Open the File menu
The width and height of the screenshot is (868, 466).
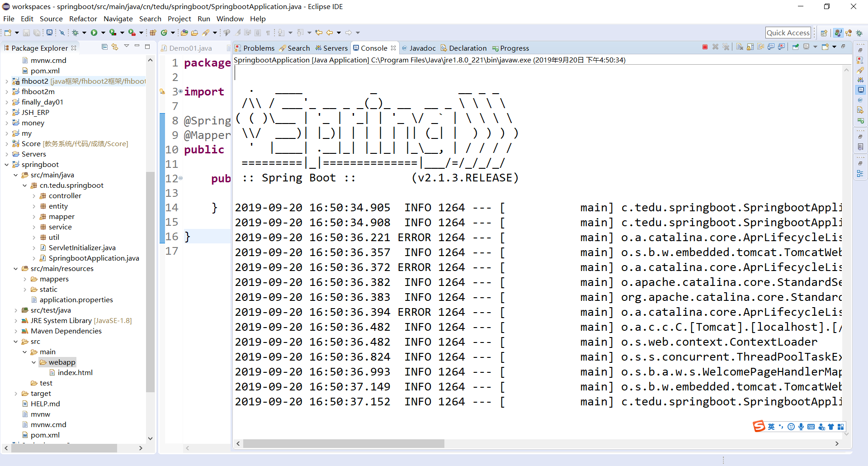pyautogui.click(x=9, y=19)
